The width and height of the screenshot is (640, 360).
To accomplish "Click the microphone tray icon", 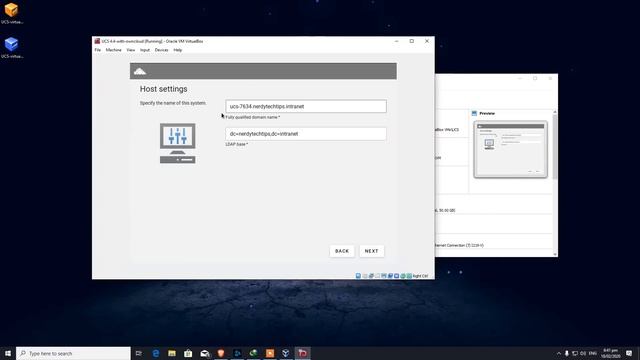I will click(567, 353).
